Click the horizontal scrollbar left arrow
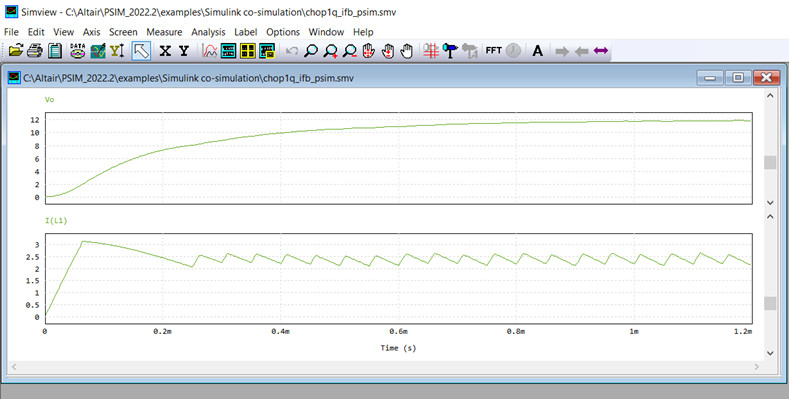Screen dimensions: 789x399 14,367
